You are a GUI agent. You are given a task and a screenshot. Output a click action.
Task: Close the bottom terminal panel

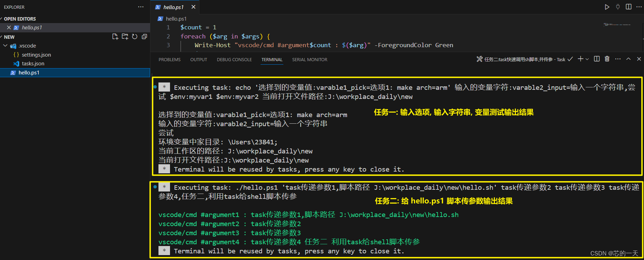point(639,59)
